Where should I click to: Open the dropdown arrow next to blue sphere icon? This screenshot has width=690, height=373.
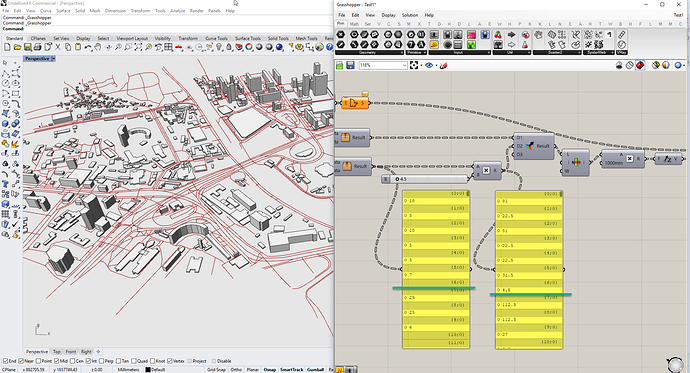click(685, 66)
